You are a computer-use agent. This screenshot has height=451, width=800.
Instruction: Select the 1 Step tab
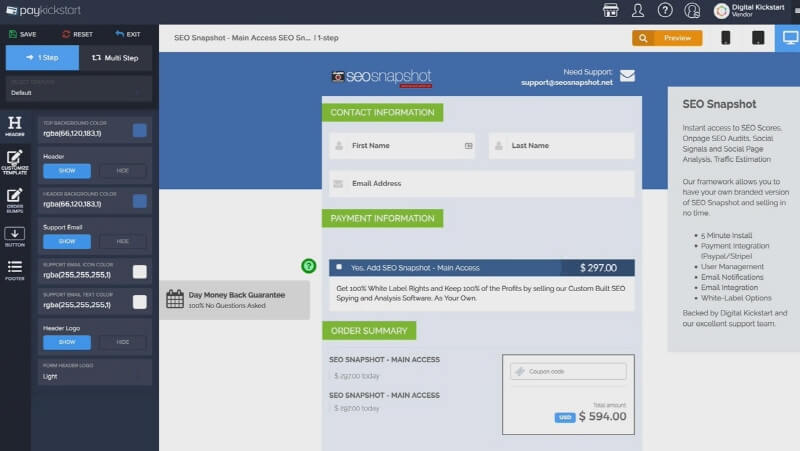tap(42, 58)
